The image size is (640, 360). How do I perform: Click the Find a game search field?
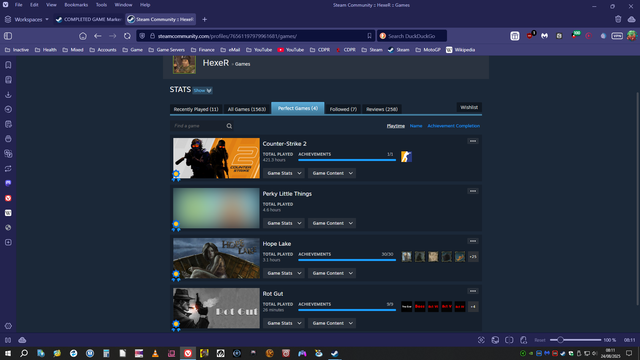click(202, 126)
